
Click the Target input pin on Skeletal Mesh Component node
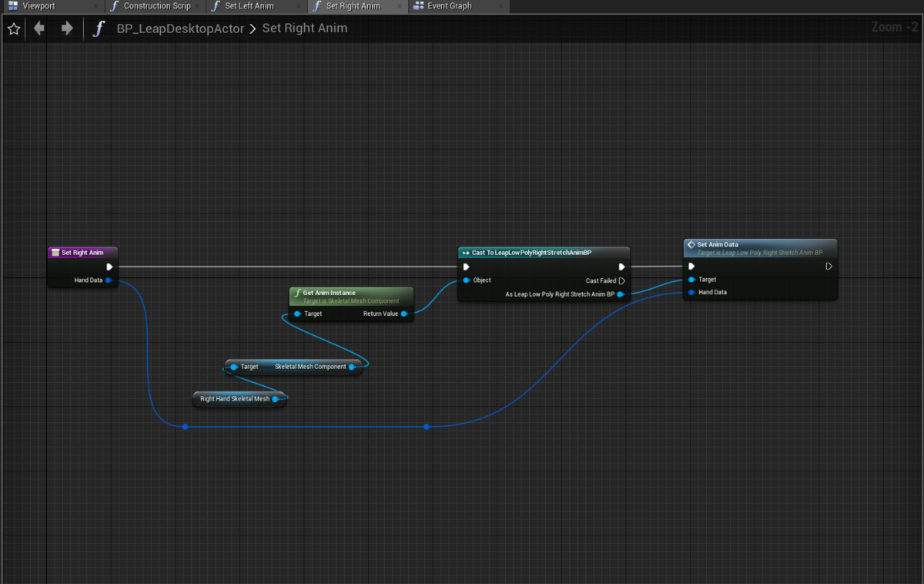[234, 367]
